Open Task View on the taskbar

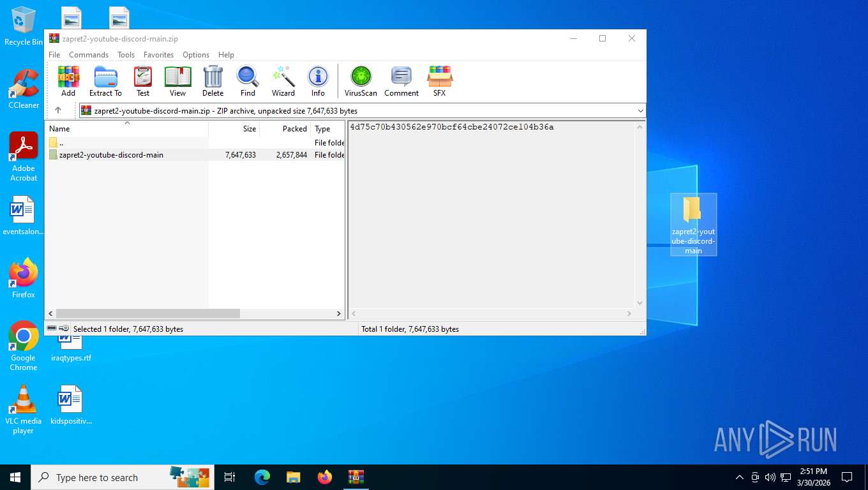coord(230,477)
